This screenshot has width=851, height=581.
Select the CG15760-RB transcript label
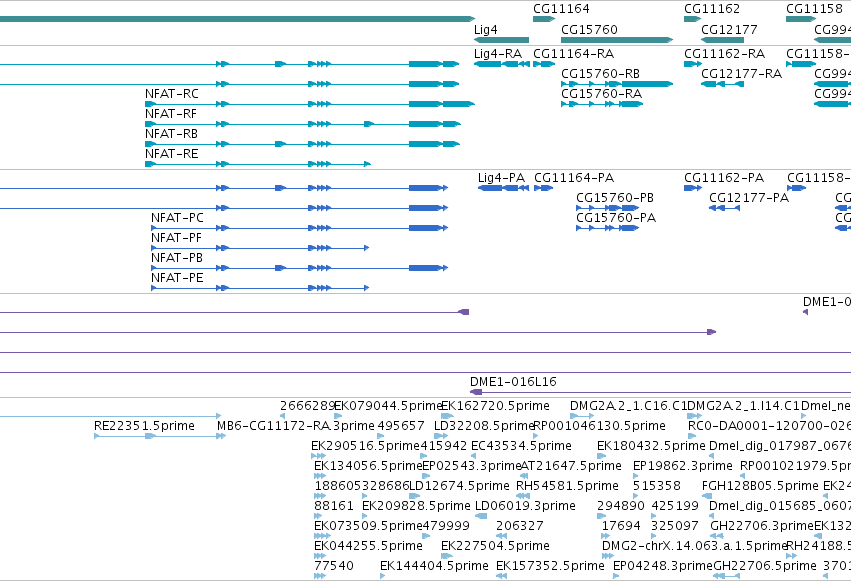click(600, 73)
